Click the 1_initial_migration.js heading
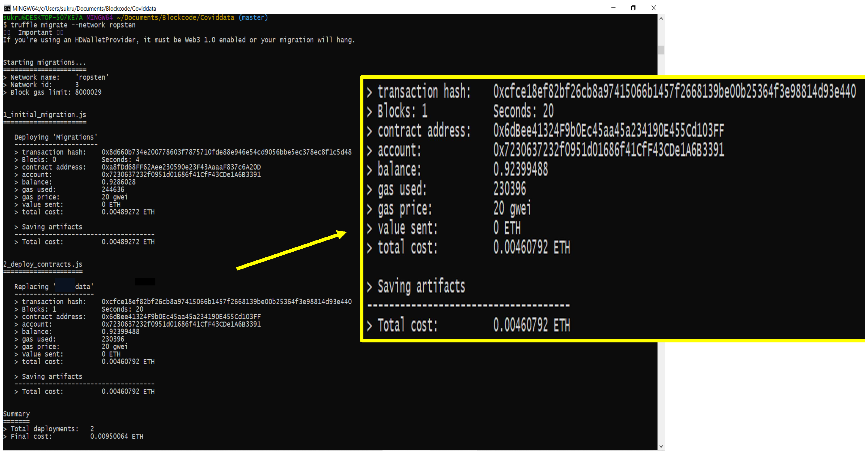This screenshot has height=455, width=868. (44, 114)
